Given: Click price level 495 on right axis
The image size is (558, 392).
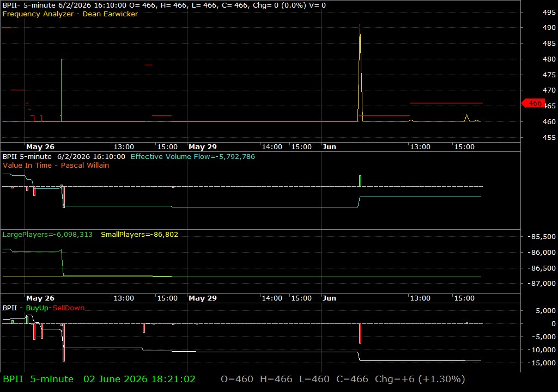Looking at the screenshot, I should pos(549,12).
